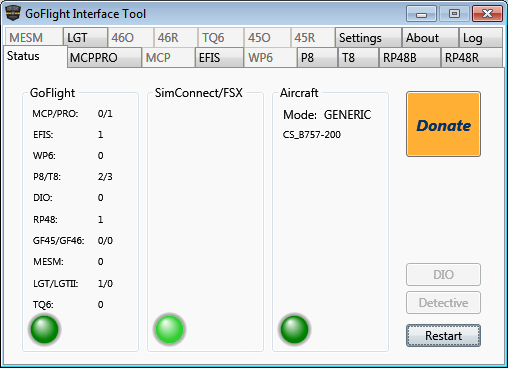The height and width of the screenshot is (368, 508).
Task: Click the GoFlight status LED indicator
Action: 44,329
